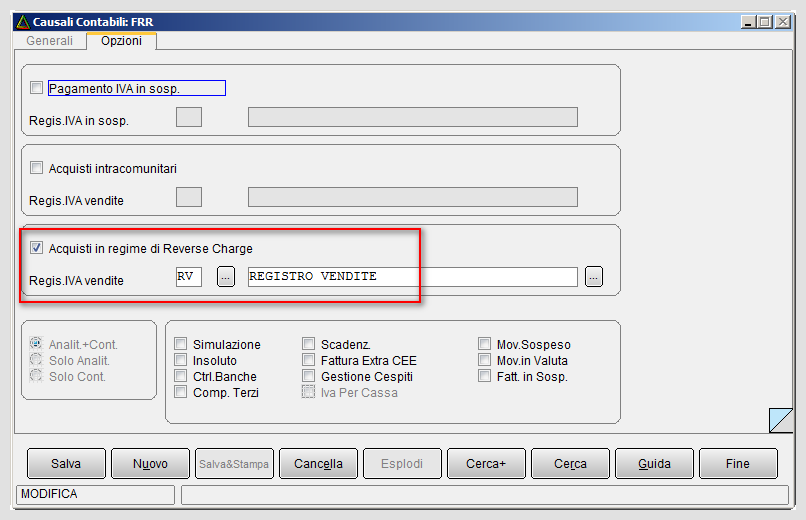Tick the Gestione Cespiti checkbox
The width and height of the screenshot is (806, 520).
pyautogui.click(x=308, y=376)
